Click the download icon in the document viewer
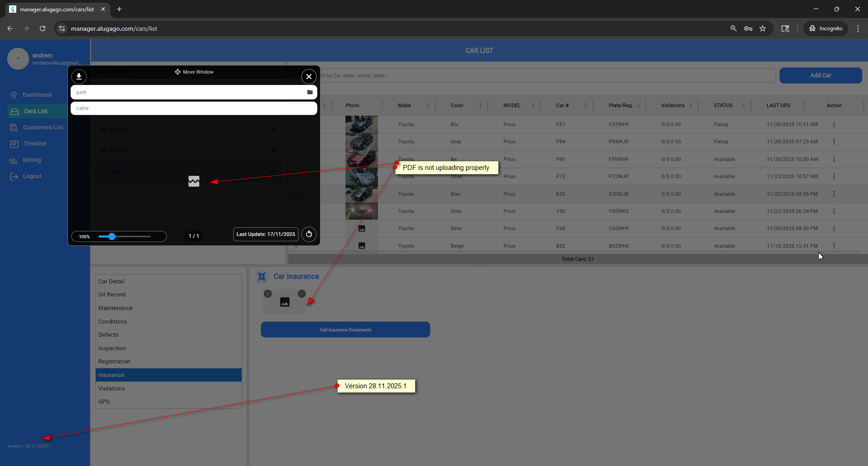The width and height of the screenshot is (868, 466). click(x=79, y=76)
